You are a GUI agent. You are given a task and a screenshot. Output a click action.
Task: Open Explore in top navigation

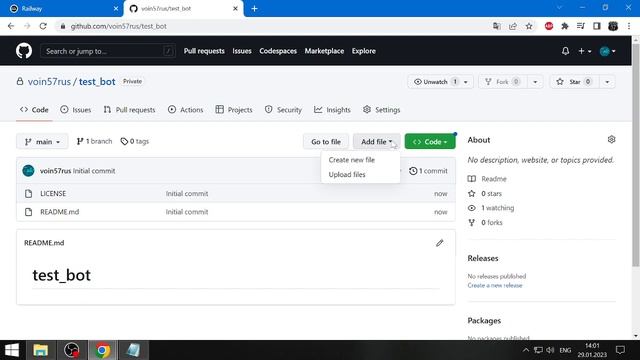pos(364,51)
